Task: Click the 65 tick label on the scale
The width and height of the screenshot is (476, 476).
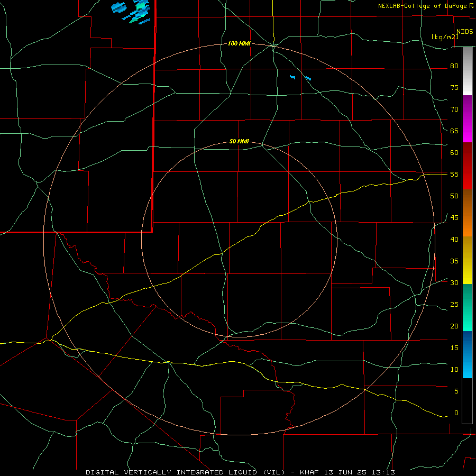Action: pyautogui.click(x=454, y=131)
